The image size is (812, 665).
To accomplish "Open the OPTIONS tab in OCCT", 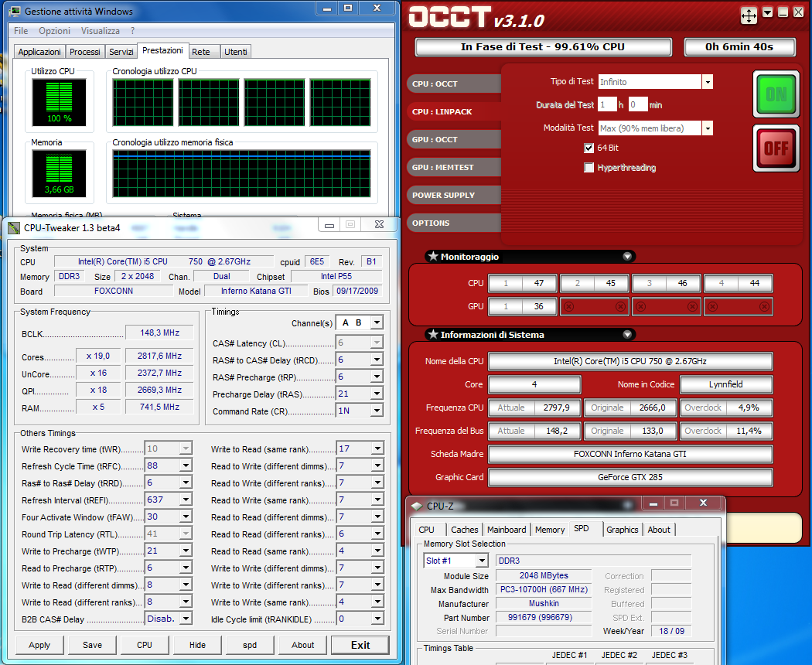I will tap(454, 223).
